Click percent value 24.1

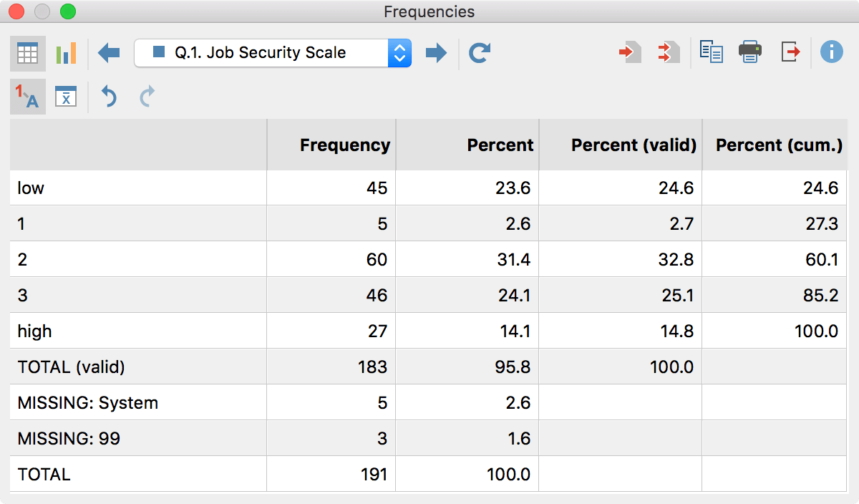(x=513, y=296)
